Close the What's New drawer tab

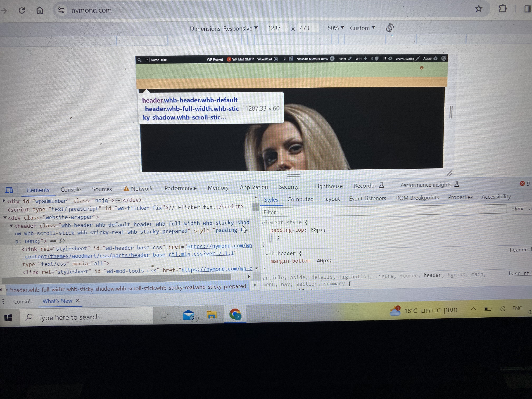tap(78, 301)
